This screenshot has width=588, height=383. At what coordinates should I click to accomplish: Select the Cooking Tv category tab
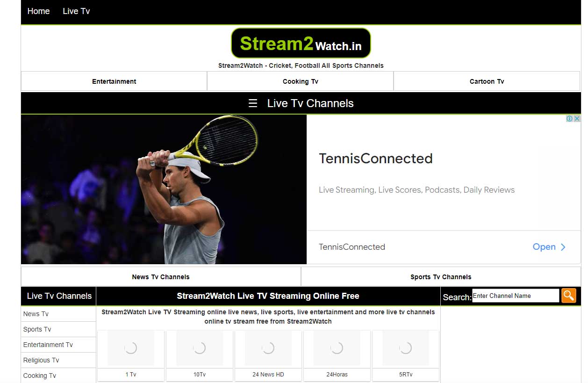pos(301,81)
